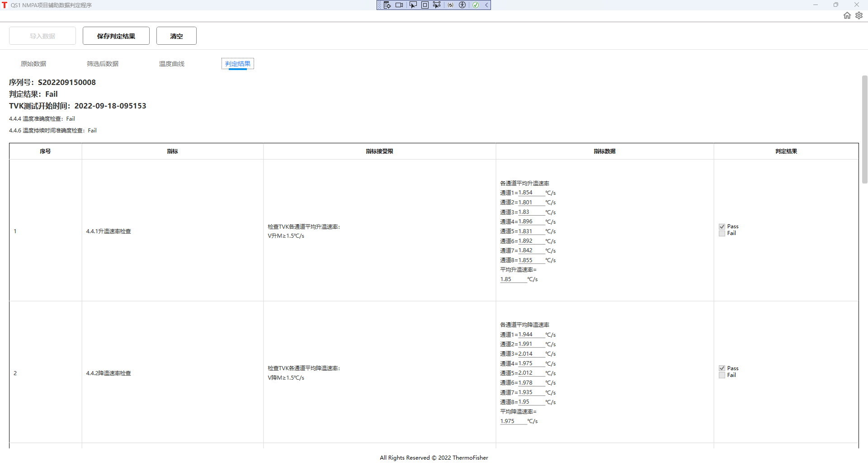Click the red T application logo
This screenshot has height=466, width=868.
click(5, 5)
